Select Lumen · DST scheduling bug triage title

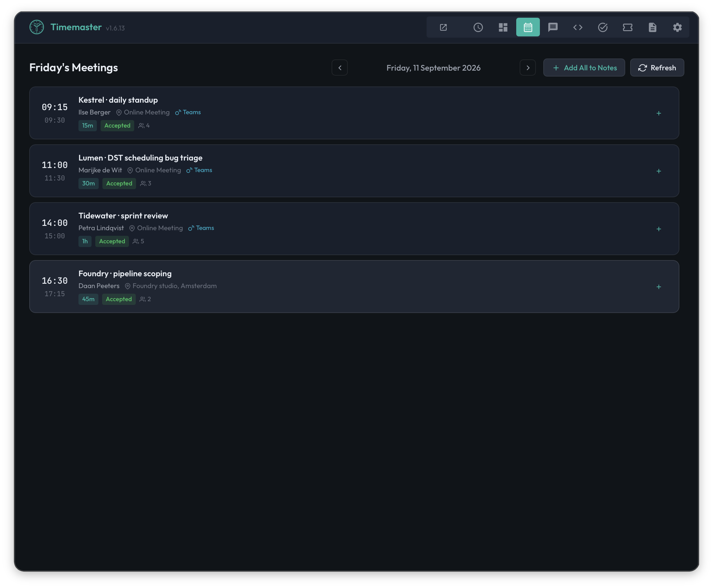point(140,158)
